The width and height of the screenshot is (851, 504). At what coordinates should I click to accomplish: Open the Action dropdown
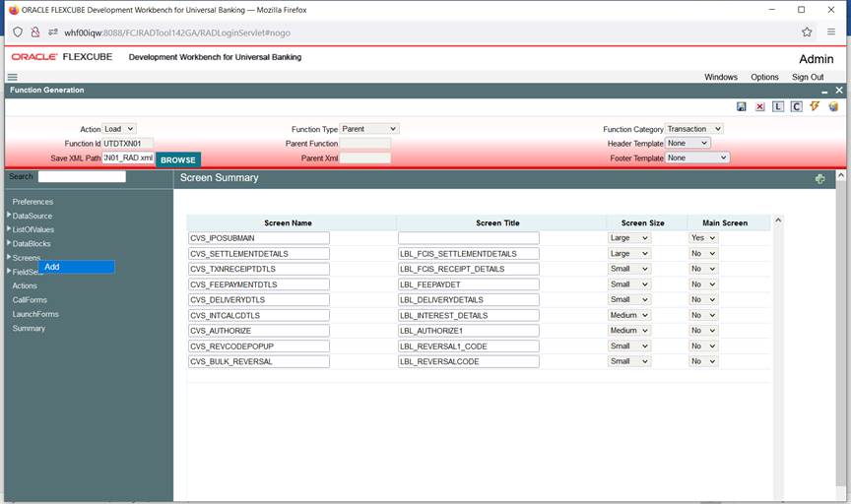[119, 129]
